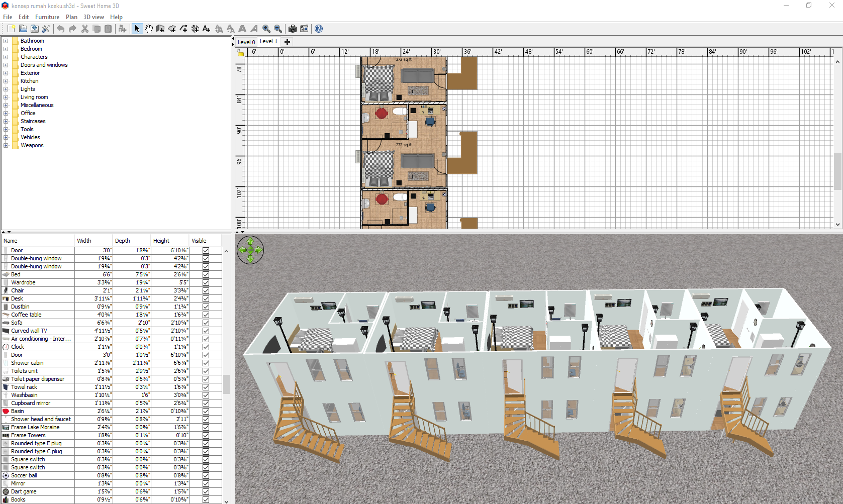Uncheck visibility of Curved wall TV
The width and height of the screenshot is (843, 504).
point(206,331)
